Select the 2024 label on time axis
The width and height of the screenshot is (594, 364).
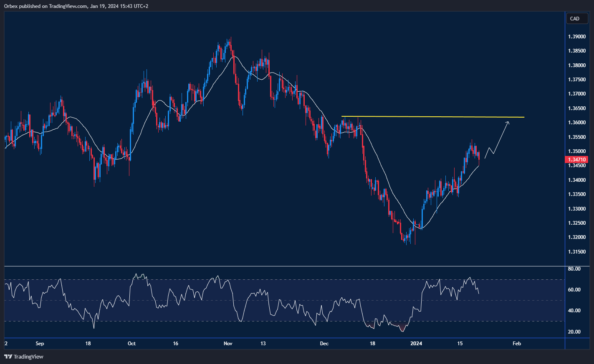[x=416, y=344]
